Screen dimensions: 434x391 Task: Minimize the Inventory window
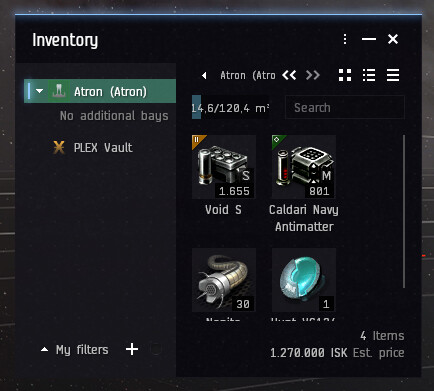pos(369,39)
